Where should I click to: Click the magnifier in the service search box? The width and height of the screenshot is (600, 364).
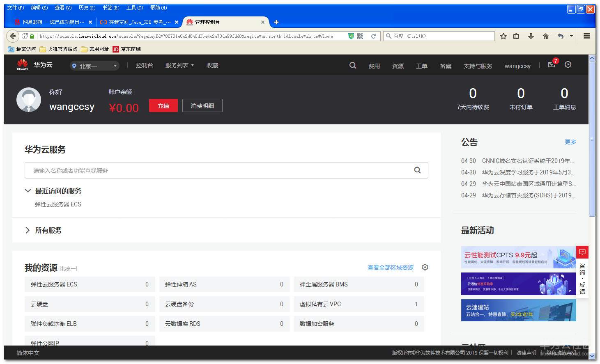pyautogui.click(x=417, y=170)
